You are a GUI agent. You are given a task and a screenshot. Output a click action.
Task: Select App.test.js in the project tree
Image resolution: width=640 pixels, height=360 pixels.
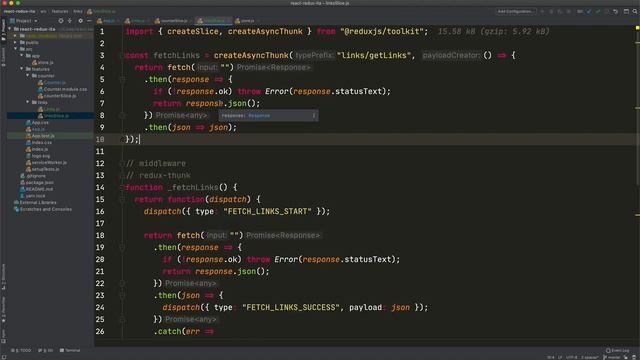click(40, 136)
